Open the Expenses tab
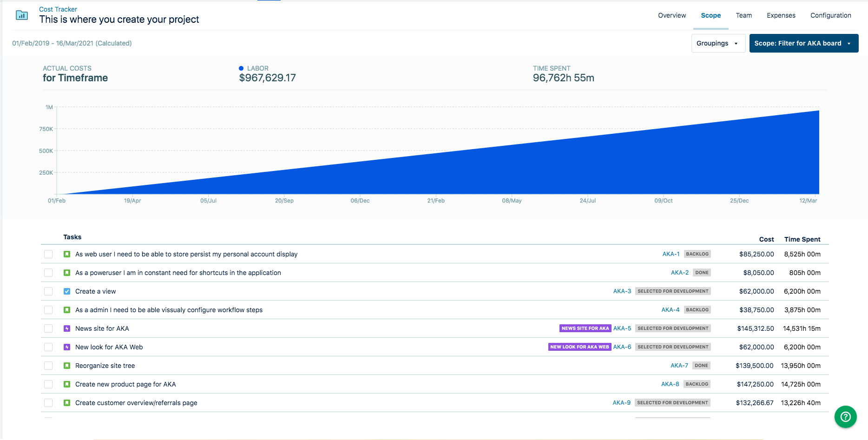Viewport: 868px width, 440px height. [x=781, y=15]
